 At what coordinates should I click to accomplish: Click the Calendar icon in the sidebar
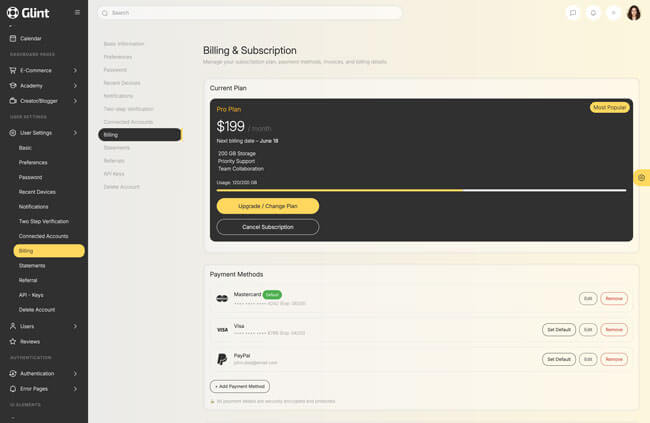(x=13, y=38)
